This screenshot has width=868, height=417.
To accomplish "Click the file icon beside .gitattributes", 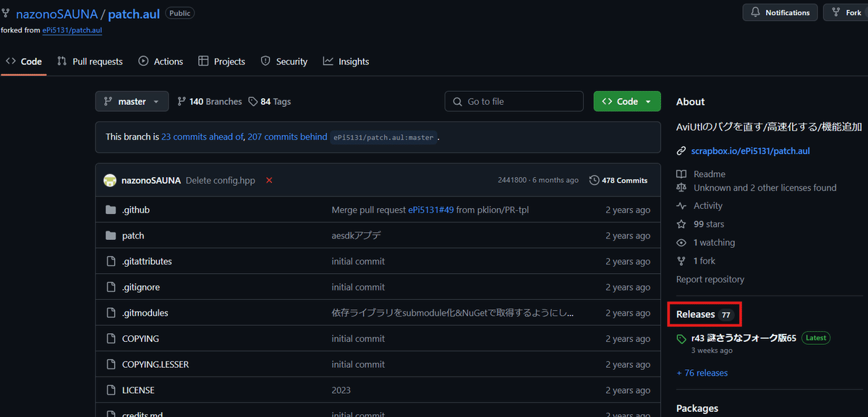I will pyautogui.click(x=111, y=261).
